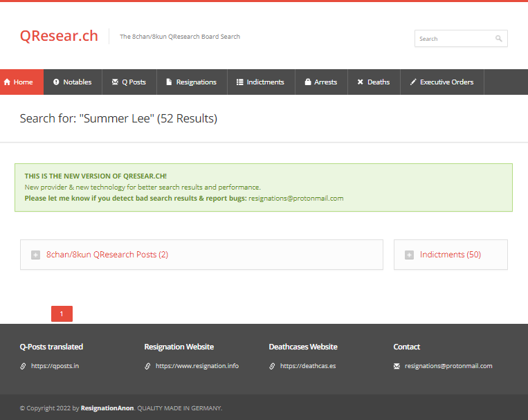Image resolution: width=528 pixels, height=420 pixels.
Task: Visit https://qposts.in footer link
Action: pos(55,366)
